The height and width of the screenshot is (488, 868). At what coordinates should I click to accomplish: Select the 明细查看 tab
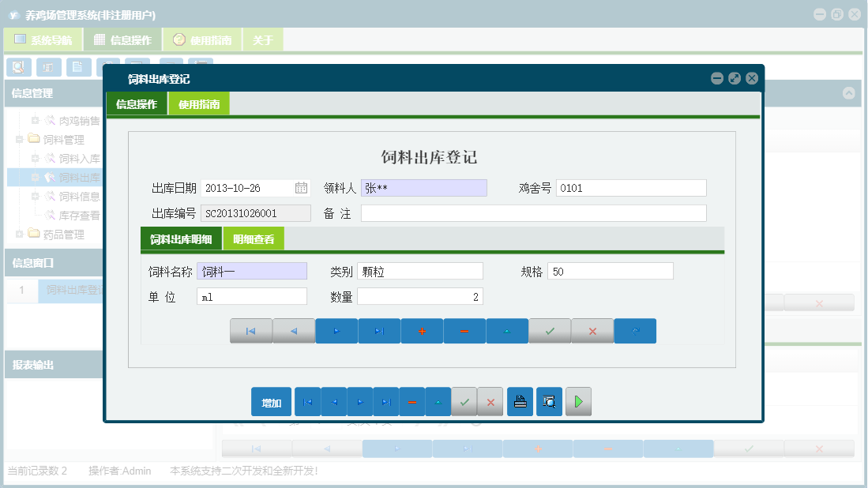(254, 239)
